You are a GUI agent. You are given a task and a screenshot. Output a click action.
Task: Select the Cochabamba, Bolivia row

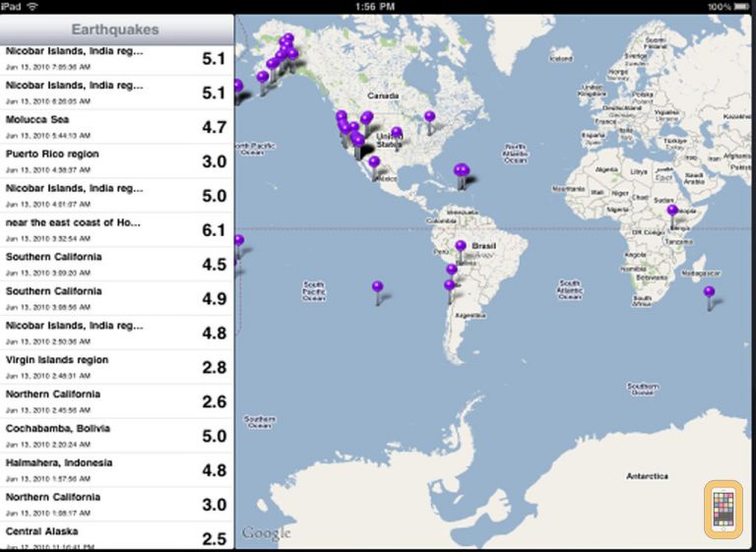pos(117,435)
